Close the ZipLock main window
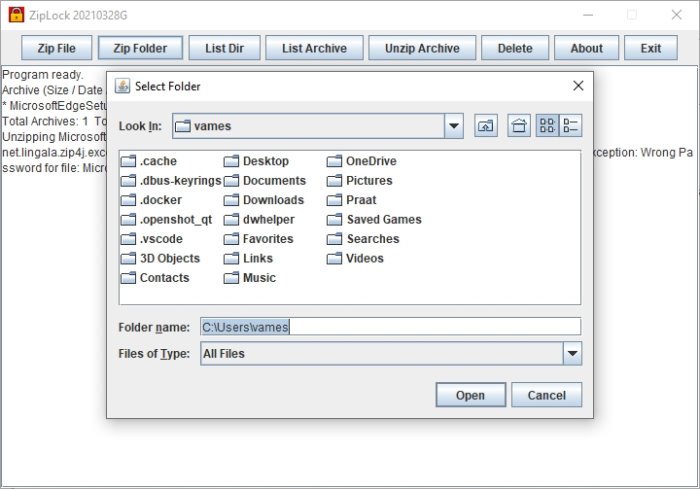This screenshot has width=700, height=489. (x=676, y=15)
